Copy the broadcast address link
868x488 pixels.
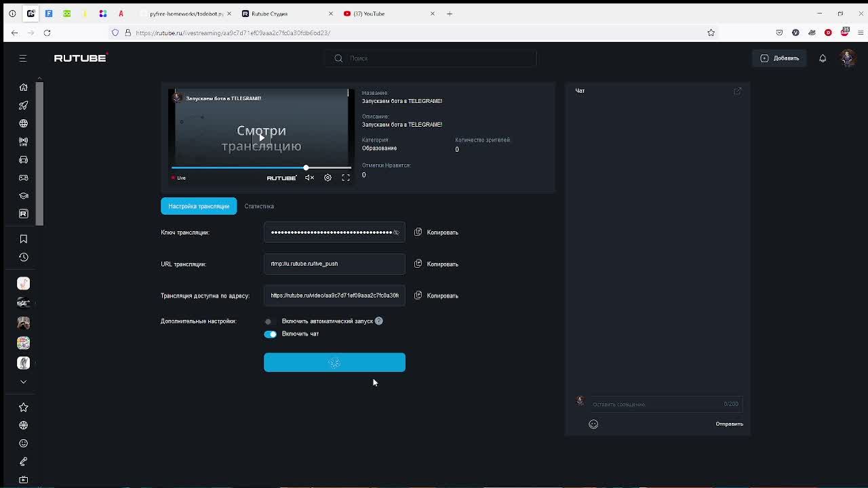(437, 296)
